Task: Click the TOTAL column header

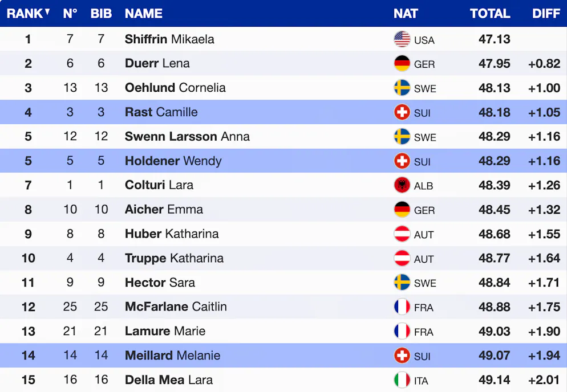Action: pos(489,14)
